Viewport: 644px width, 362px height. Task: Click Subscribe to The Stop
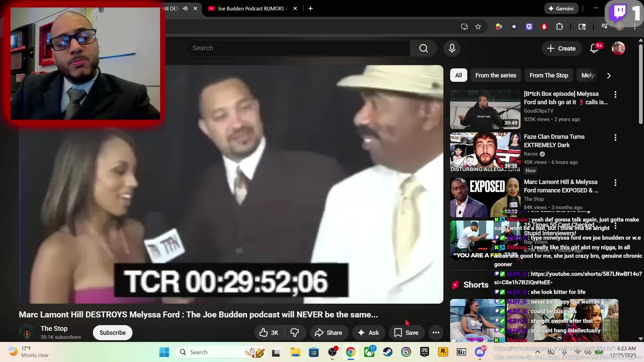coord(113,332)
